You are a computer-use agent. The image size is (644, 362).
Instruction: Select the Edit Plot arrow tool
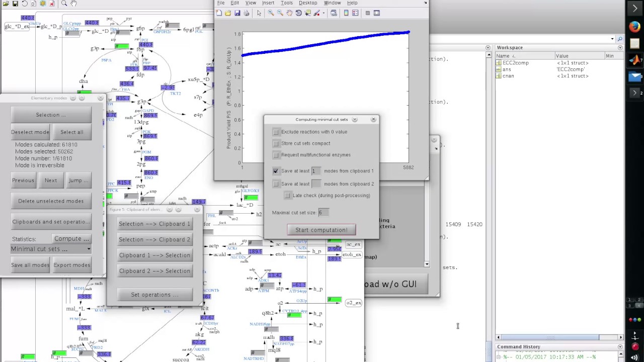coord(259,13)
